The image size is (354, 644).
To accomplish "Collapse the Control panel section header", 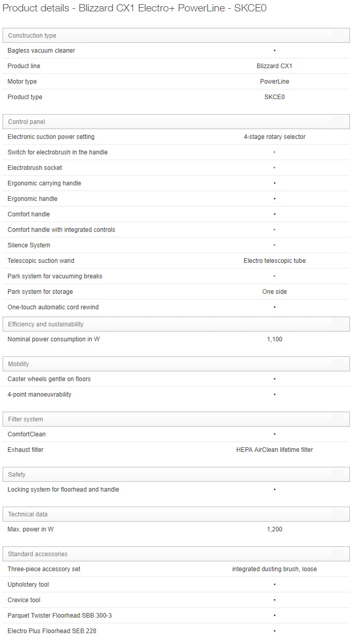I will [x=176, y=122].
